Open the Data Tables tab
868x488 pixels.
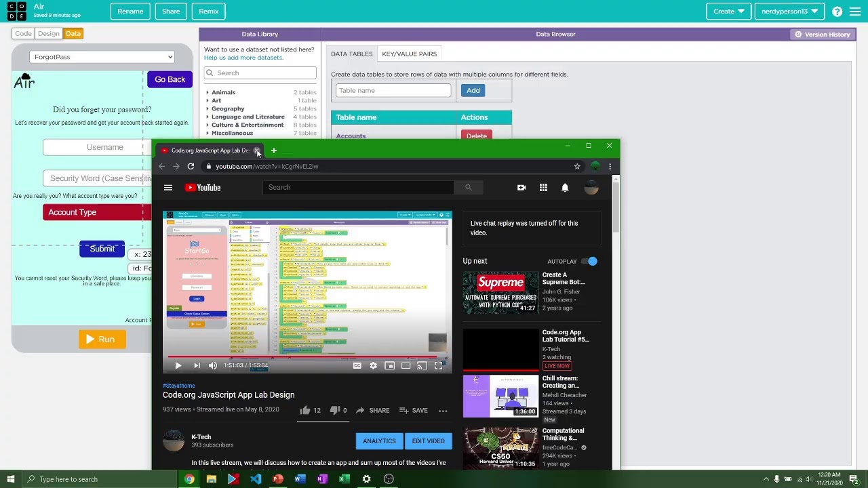click(351, 54)
